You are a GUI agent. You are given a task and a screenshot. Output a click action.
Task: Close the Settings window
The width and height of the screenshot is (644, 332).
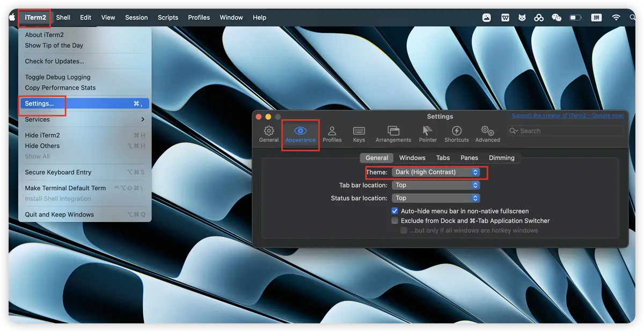tap(259, 117)
